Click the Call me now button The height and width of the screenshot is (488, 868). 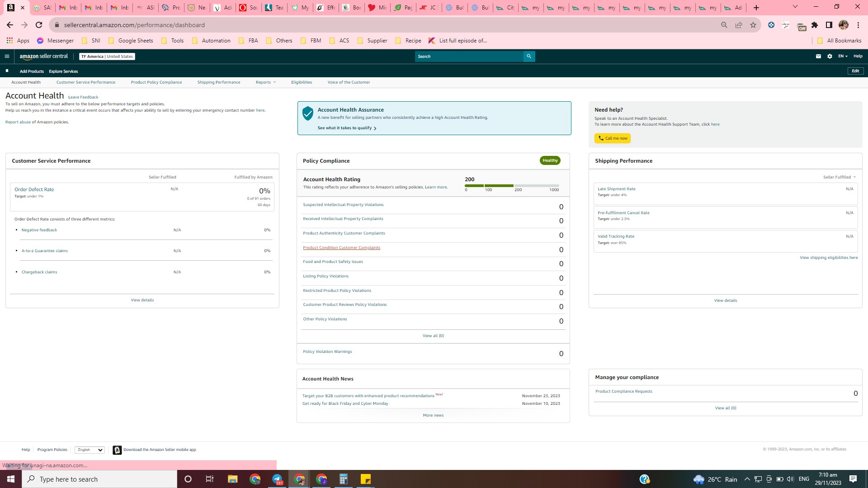[x=613, y=138]
